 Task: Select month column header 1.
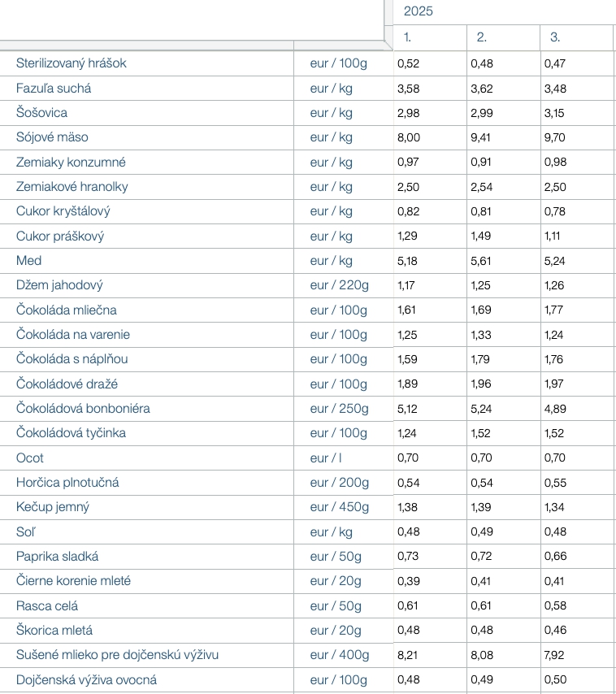tap(408, 37)
